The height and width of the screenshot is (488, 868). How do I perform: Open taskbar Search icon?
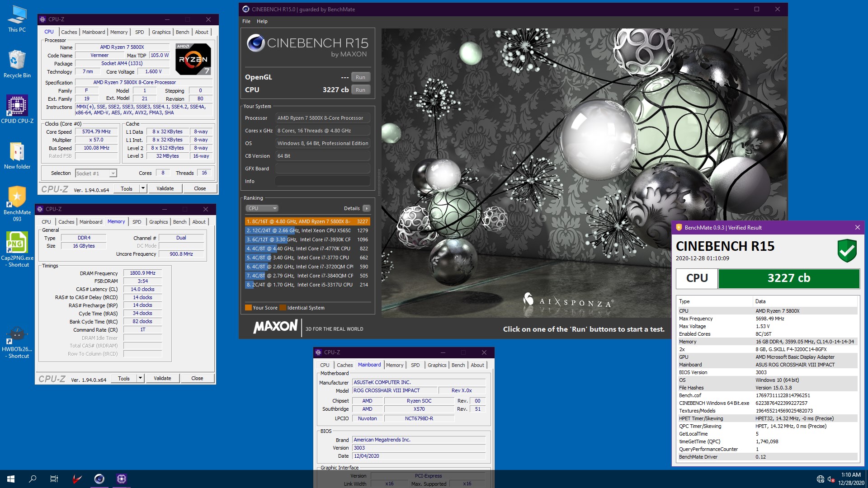coord(33,479)
